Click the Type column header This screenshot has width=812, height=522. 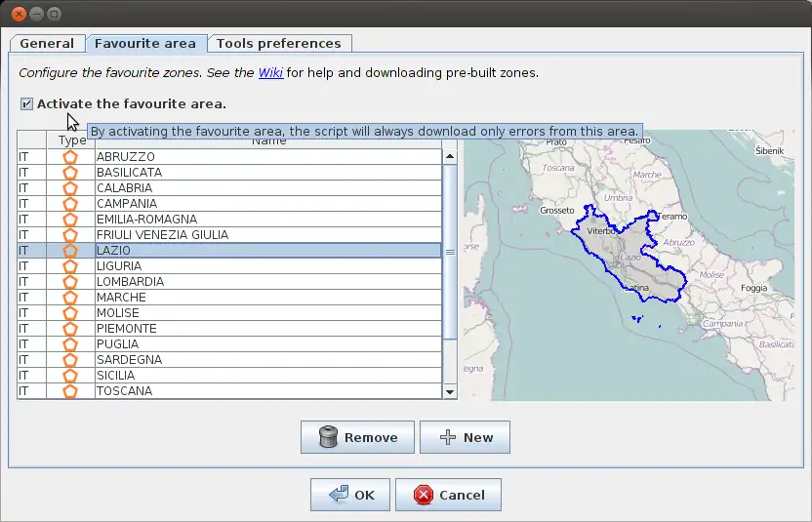[70, 141]
